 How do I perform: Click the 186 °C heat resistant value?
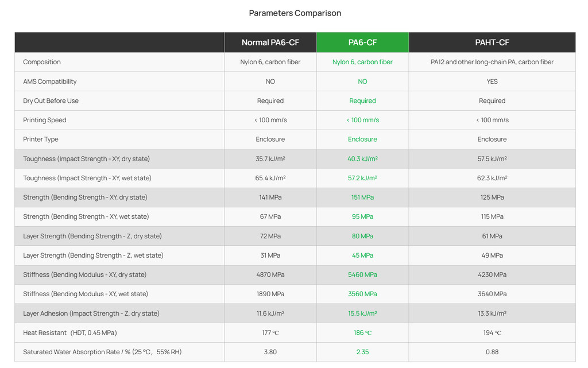(x=362, y=333)
